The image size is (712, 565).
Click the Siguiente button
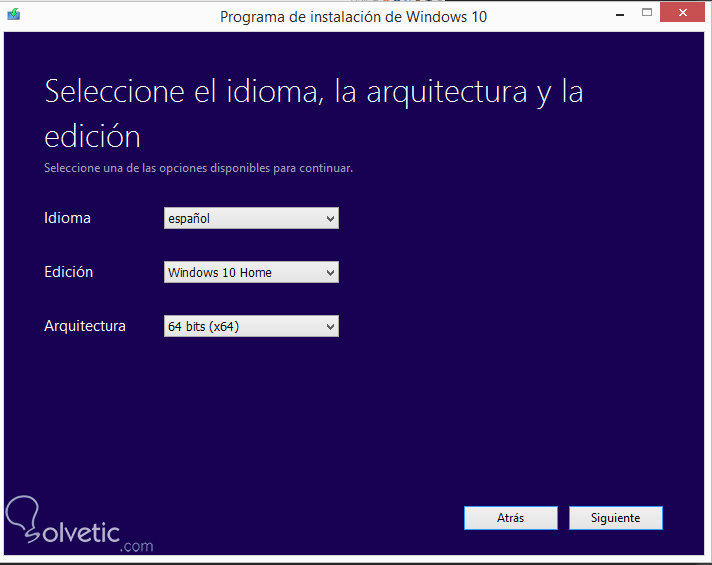pyautogui.click(x=615, y=518)
